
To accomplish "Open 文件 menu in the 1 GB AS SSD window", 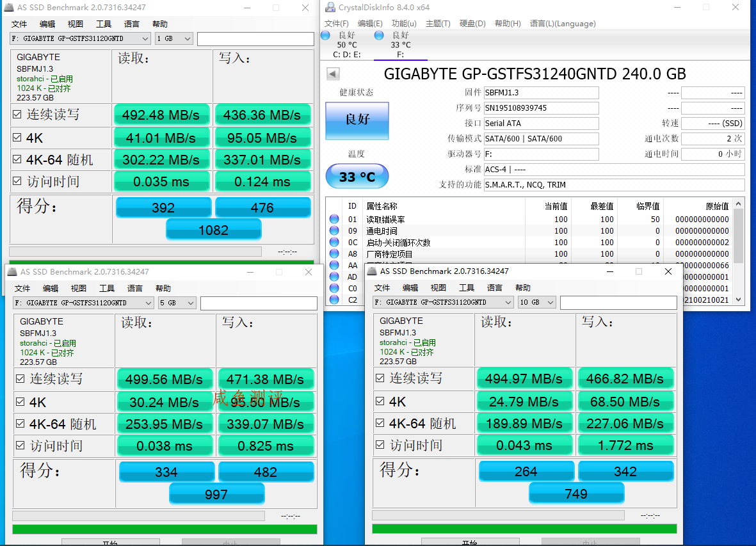I will click(19, 24).
